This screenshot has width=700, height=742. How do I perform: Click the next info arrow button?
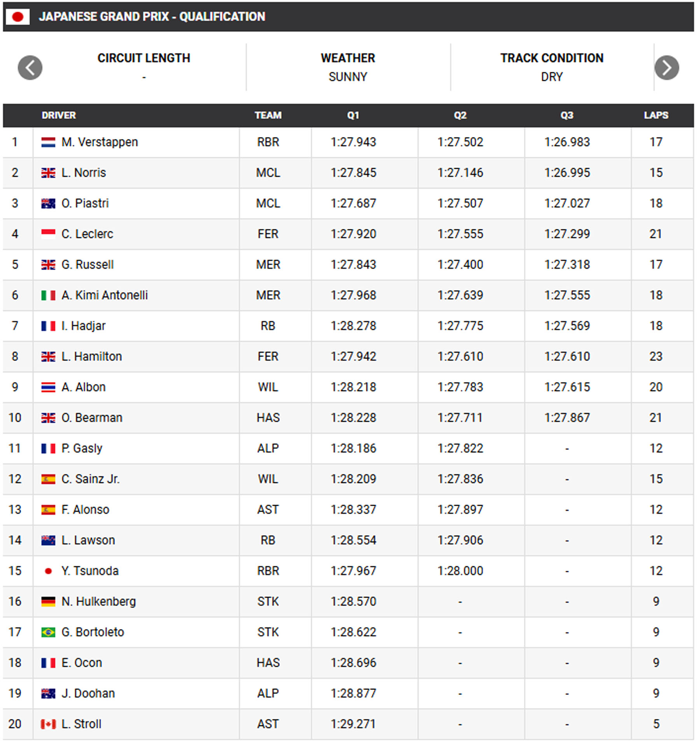(x=667, y=68)
